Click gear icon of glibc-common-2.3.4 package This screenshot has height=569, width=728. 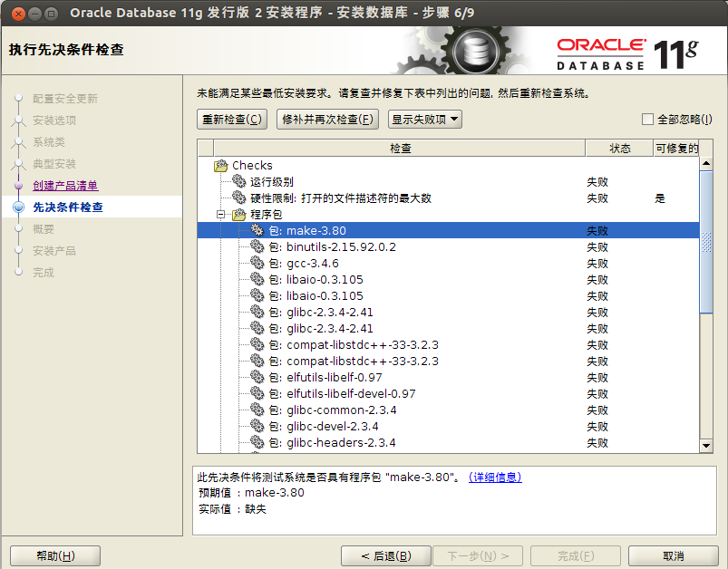[257, 410]
